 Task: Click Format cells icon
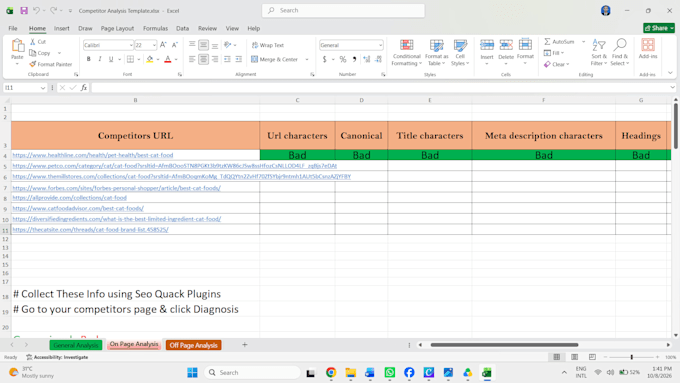tap(525, 45)
